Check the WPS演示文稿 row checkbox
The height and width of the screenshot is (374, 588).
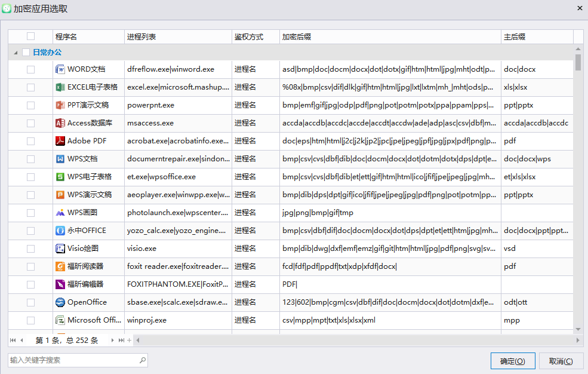pos(31,195)
